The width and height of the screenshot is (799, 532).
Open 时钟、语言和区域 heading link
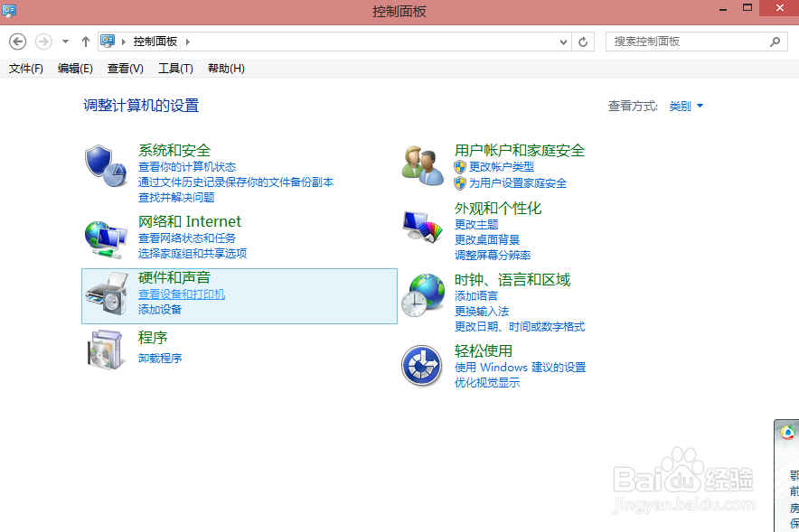[512, 279]
